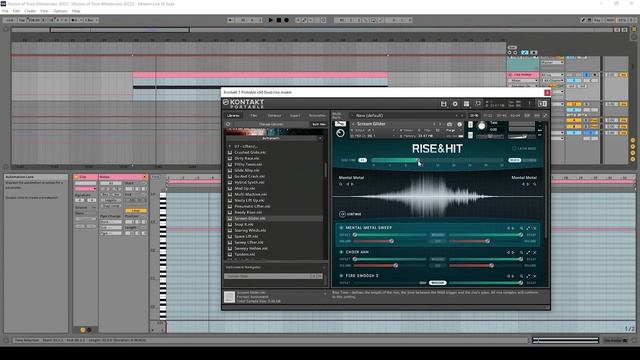
Task: Open Kontakt options gear icon
Action: 455,104
